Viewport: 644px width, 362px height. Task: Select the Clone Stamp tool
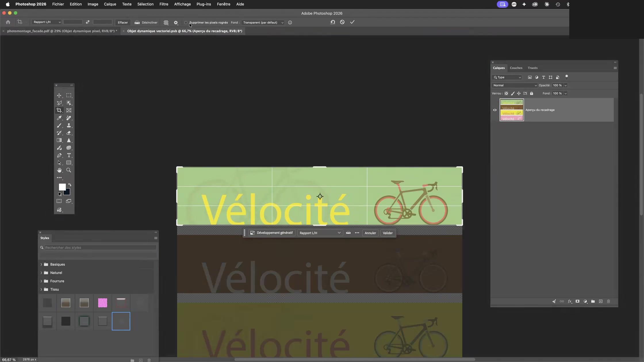pyautogui.click(x=69, y=125)
